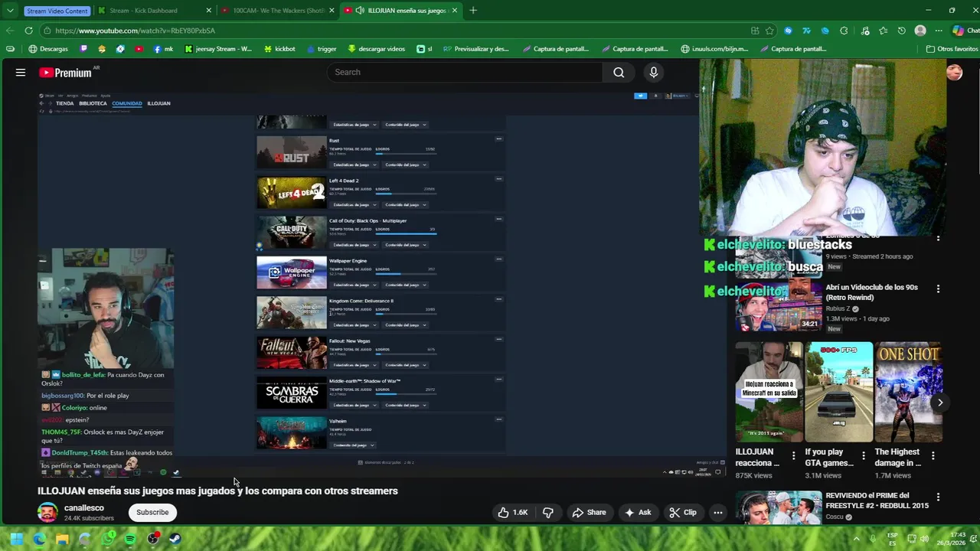
Task: Open the YouTube guide hamburger menu
Action: (x=21, y=72)
